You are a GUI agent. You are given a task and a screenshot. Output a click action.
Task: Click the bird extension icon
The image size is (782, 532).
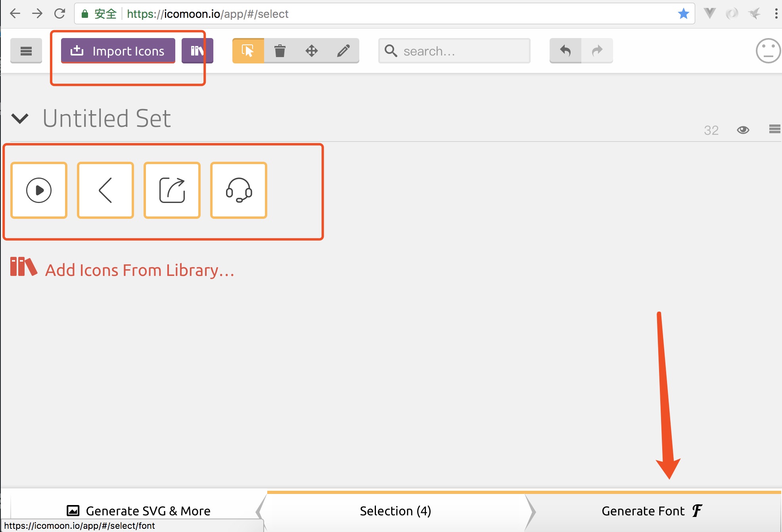tap(754, 13)
